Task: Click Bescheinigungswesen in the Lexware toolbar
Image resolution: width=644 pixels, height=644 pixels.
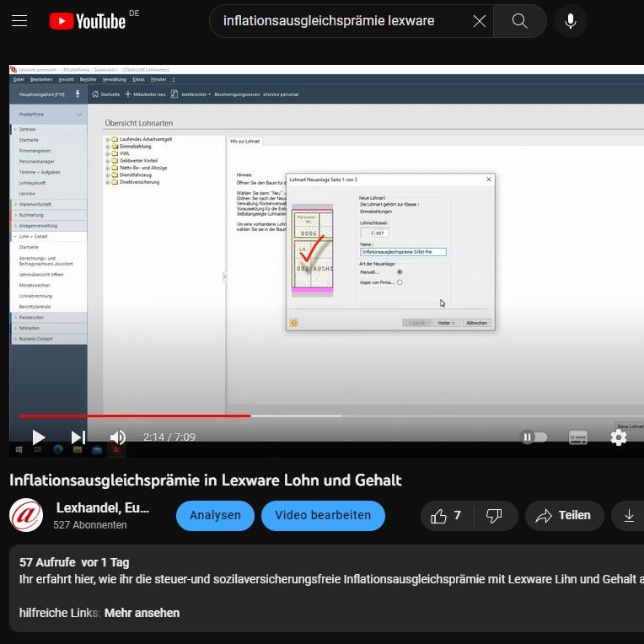Action: click(237, 94)
